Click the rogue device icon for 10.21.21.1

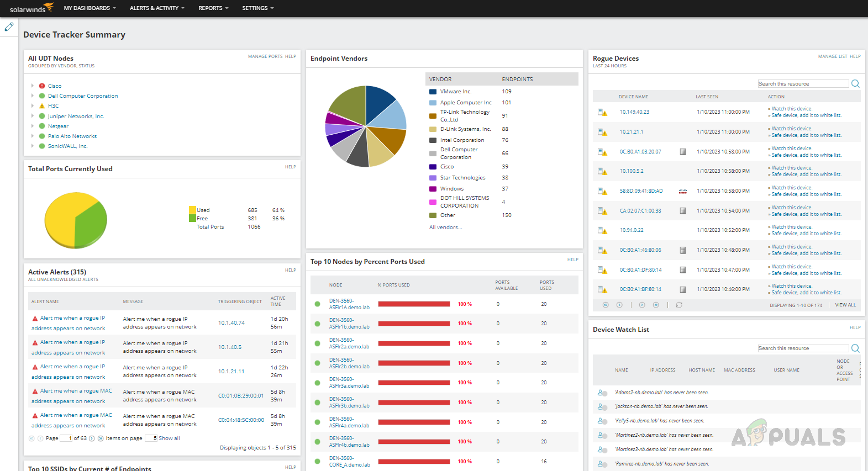(x=602, y=132)
